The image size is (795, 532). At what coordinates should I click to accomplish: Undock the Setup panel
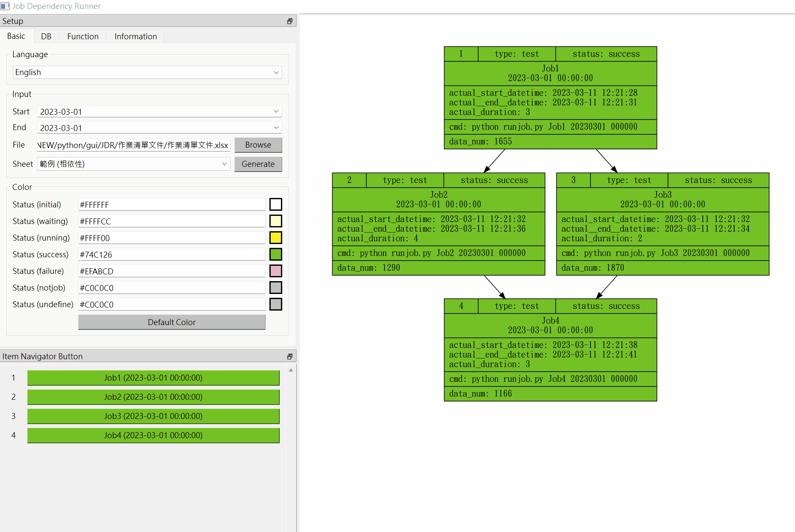290,20
